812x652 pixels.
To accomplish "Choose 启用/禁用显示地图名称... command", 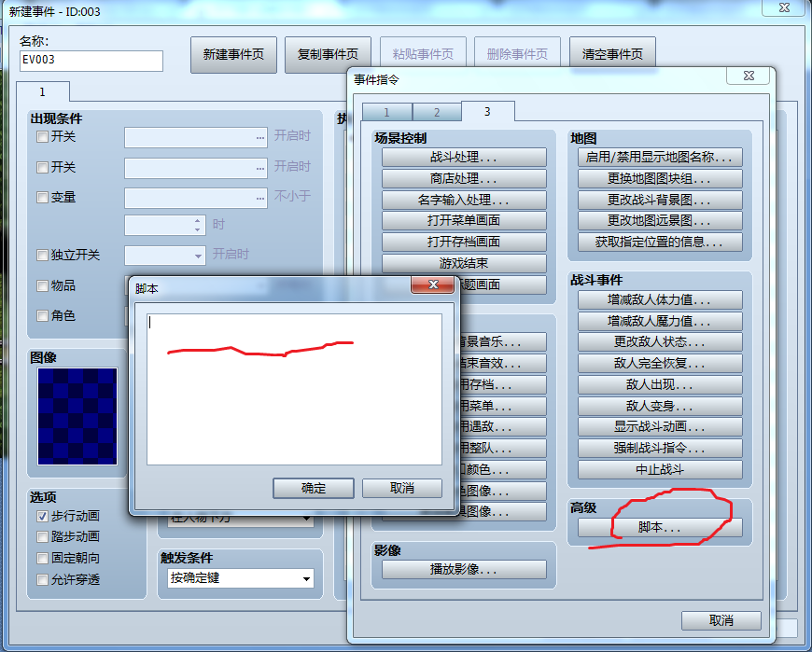I will pos(660,158).
